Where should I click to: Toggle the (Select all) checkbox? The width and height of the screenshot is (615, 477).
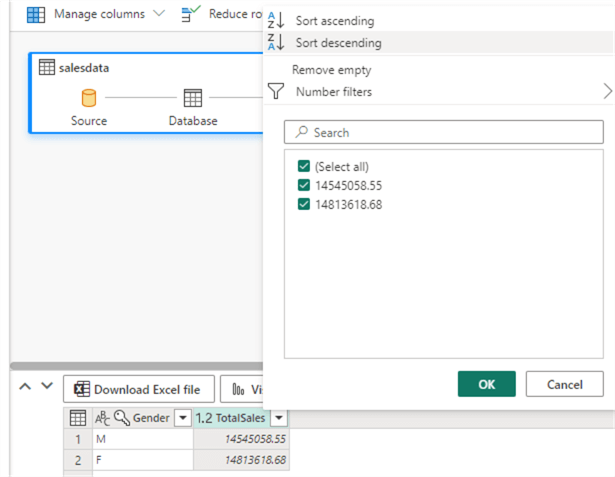(x=304, y=167)
